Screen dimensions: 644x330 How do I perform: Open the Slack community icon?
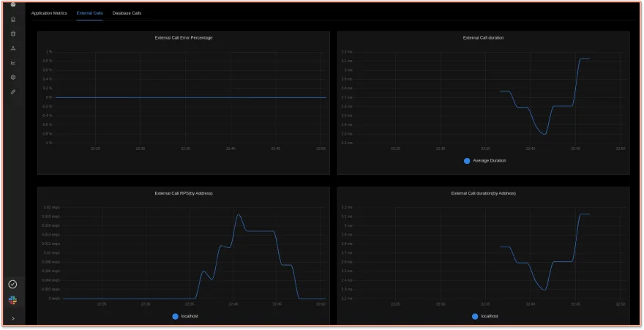(x=12, y=301)
